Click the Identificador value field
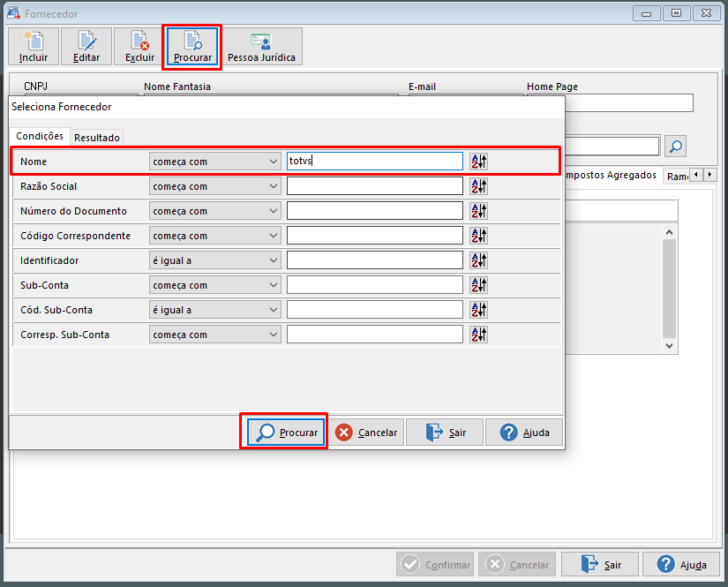The width and height of the screenshot is (728, 587). (375, 260)
